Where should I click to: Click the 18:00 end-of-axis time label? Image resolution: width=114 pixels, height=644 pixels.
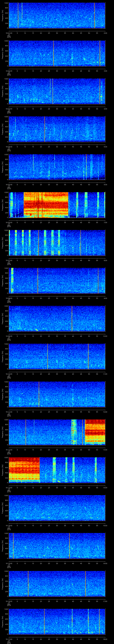[x=105, y=639]
